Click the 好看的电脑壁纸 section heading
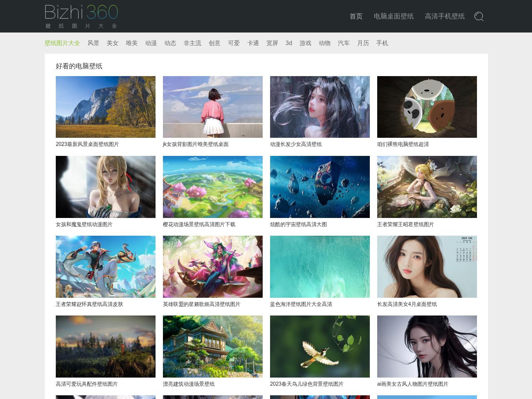Screen dimensions: 532x399 coord(79,66)
